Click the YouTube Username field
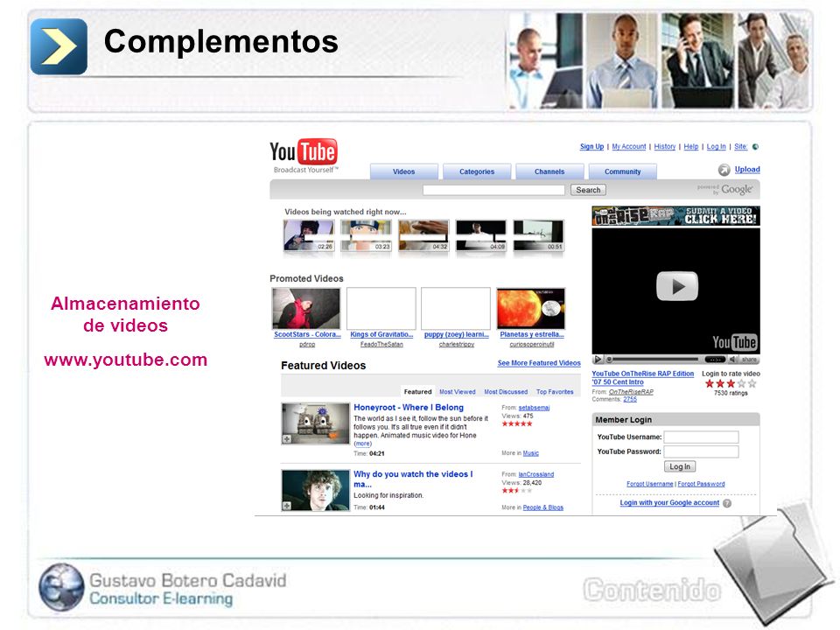 pos(701,437)
